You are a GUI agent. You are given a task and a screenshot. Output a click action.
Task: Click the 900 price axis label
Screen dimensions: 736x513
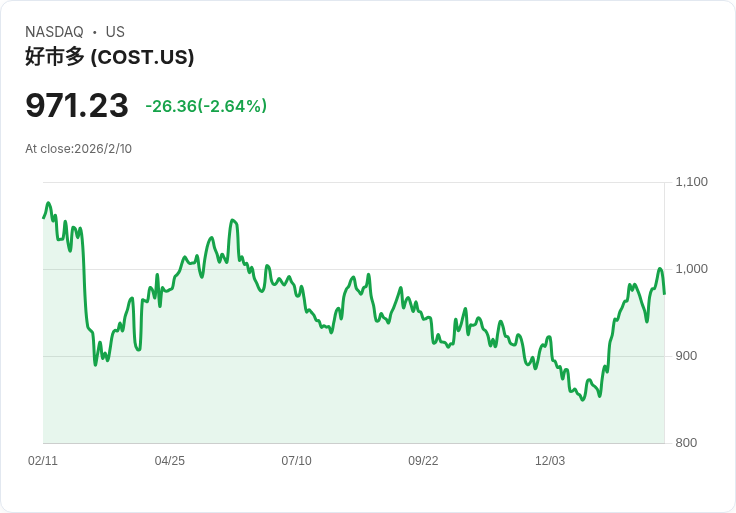[686, 356]
